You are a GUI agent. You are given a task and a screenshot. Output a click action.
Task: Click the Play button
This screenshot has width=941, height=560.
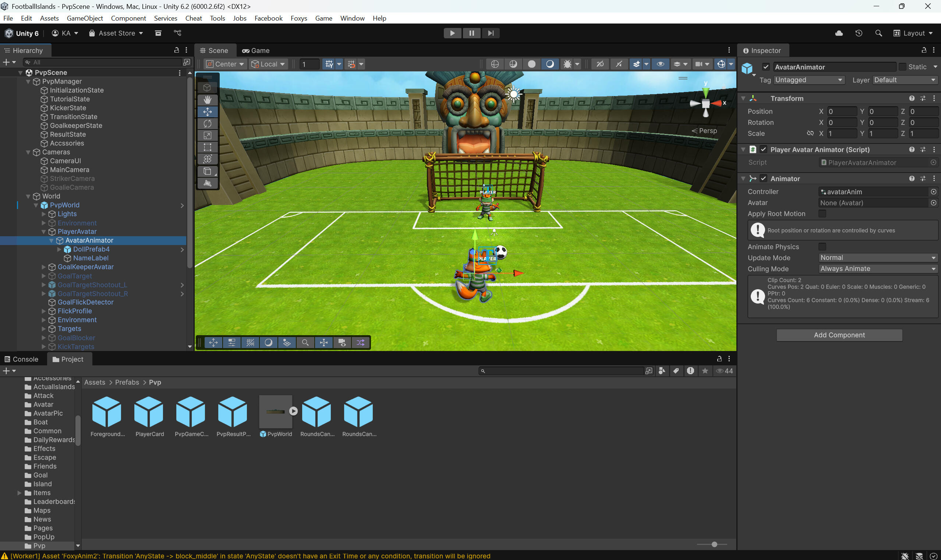click(x=452, y=33)
